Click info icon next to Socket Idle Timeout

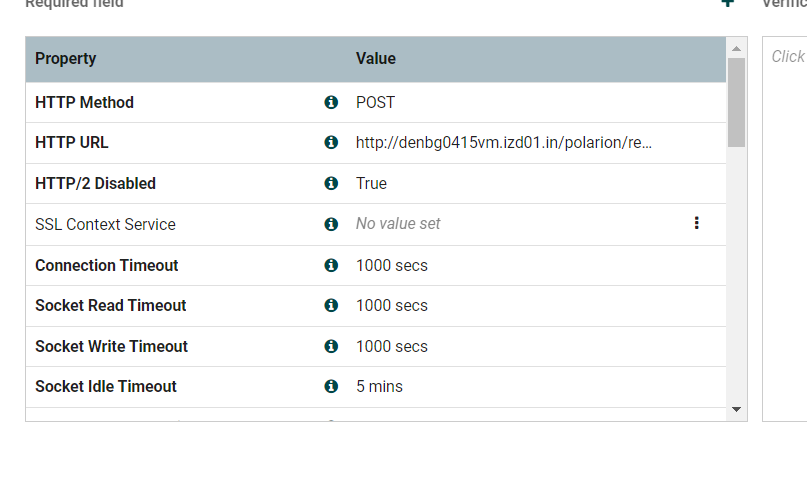click(x=331, y=386)
